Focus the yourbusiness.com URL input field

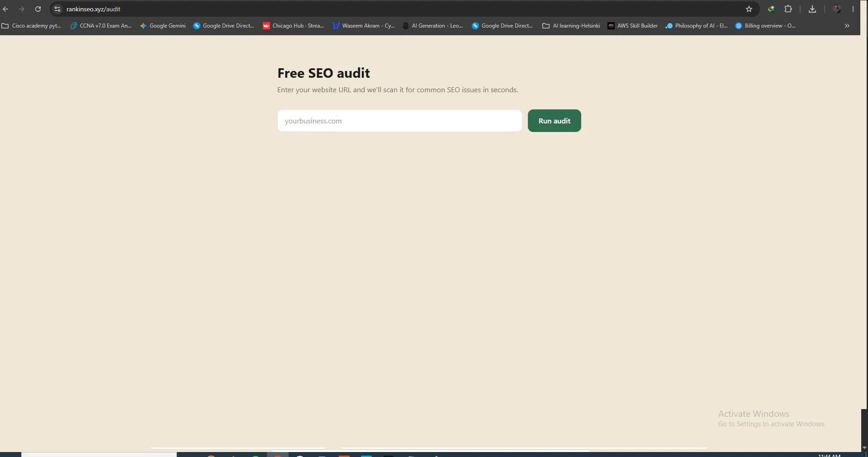[x=399, y=121]
